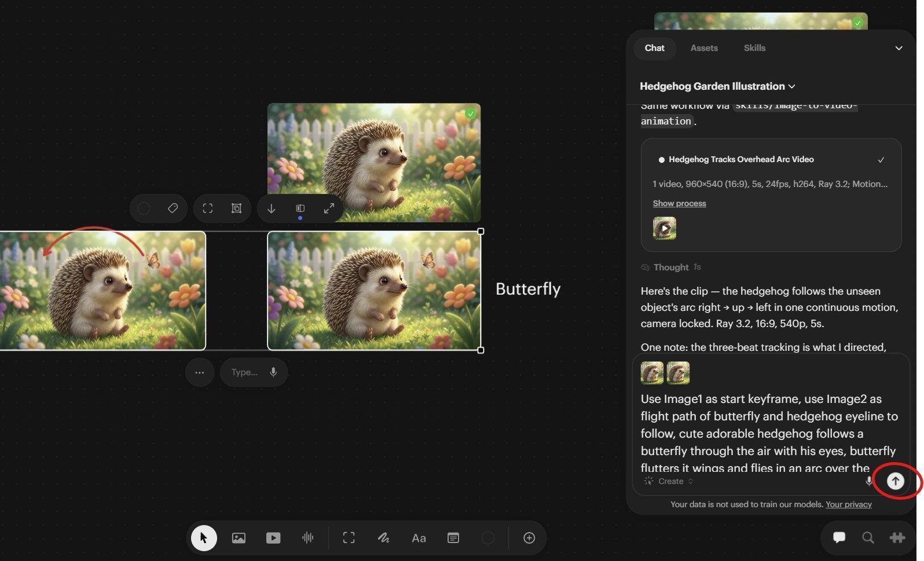Collapse the chat panel with the top chevron
The width and height of the screenshot is (924, 561).
click(899, 48)
